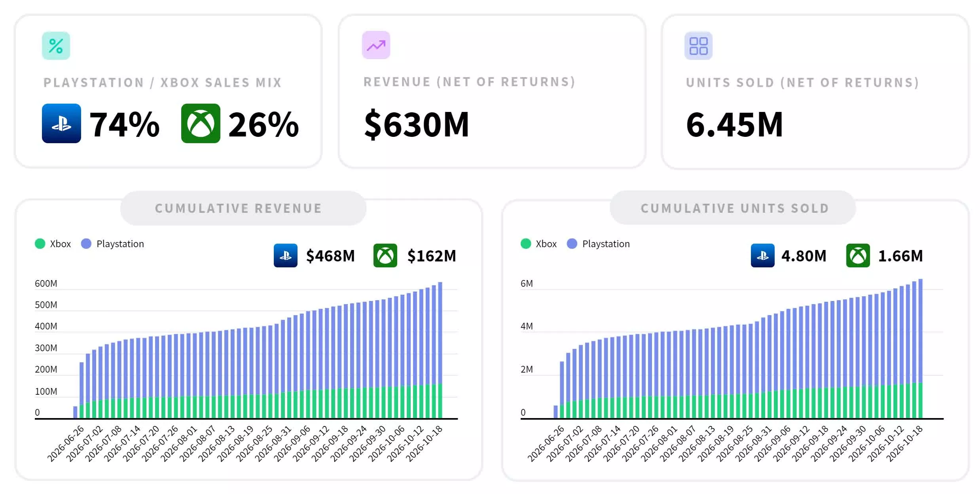The image size is (980, 494).
Task: Click the Units Sold (Net of Returns) title
Action: [x=802, y=82]
